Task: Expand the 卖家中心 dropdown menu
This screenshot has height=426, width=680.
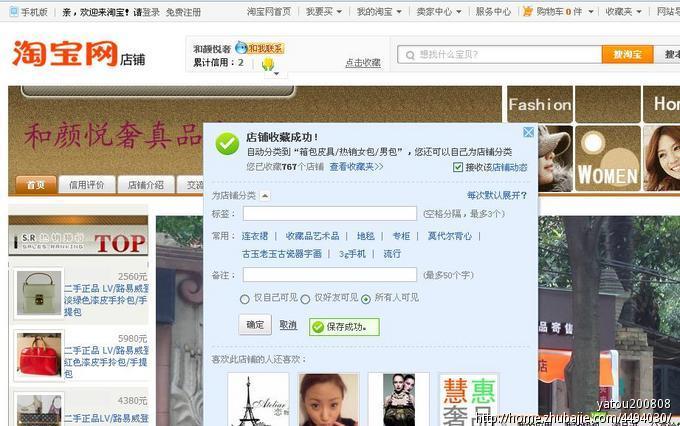Action: [x=438, y=12]
